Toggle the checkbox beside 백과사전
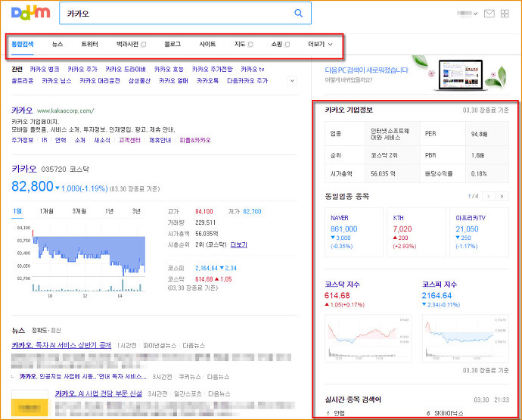 144,45
